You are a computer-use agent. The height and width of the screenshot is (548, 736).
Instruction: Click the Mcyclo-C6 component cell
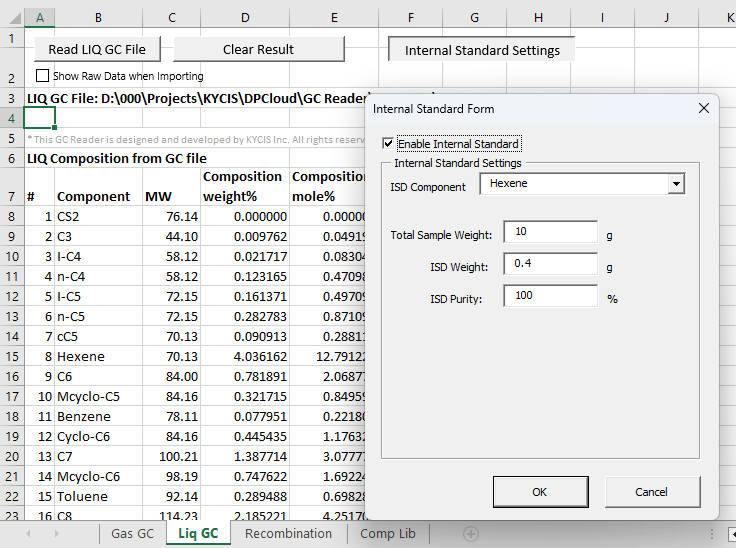(99, 477)
